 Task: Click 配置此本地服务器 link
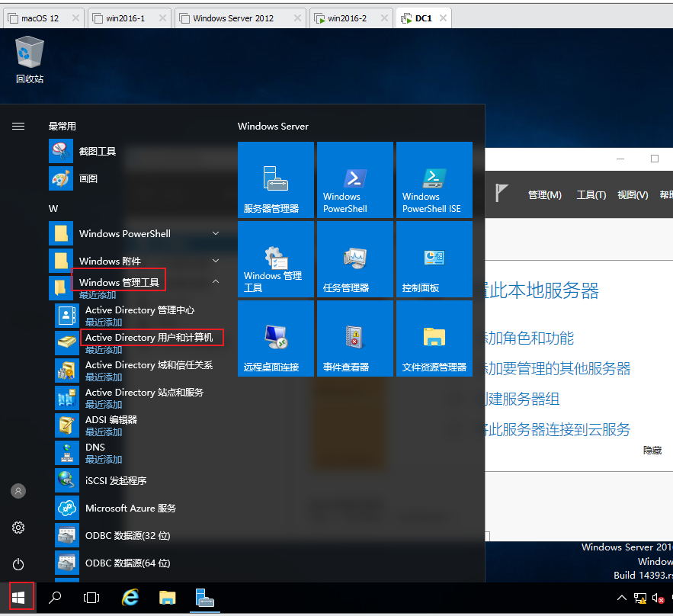(x=542, y=290)
